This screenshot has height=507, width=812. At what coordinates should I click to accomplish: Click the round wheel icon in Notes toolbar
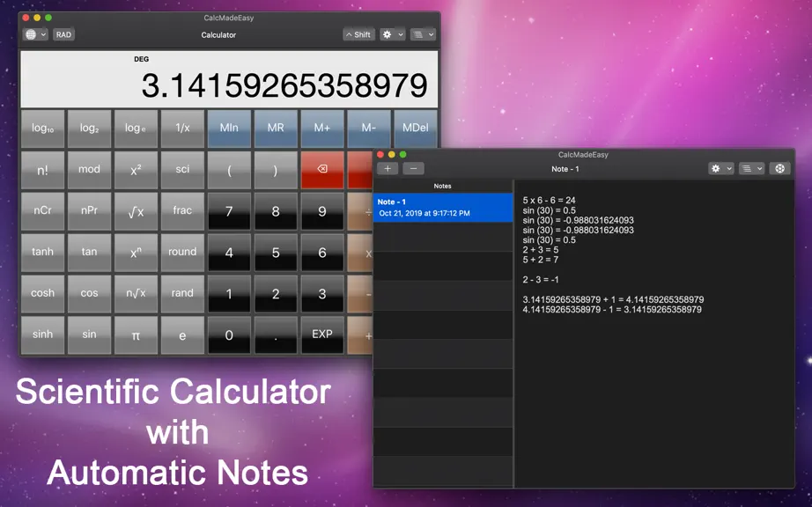[779, 169]
